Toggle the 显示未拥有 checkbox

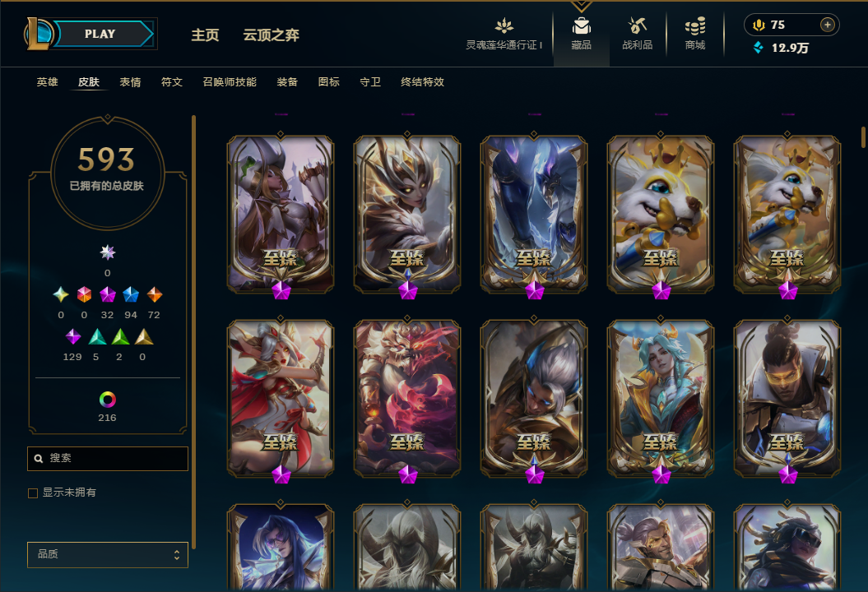click(33, 493)
